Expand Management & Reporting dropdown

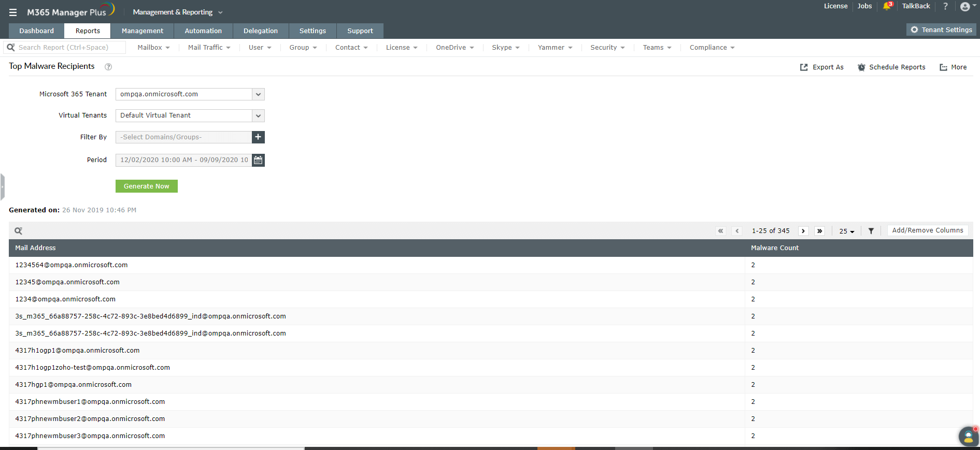pyautogui.click(x=178, y=12)
